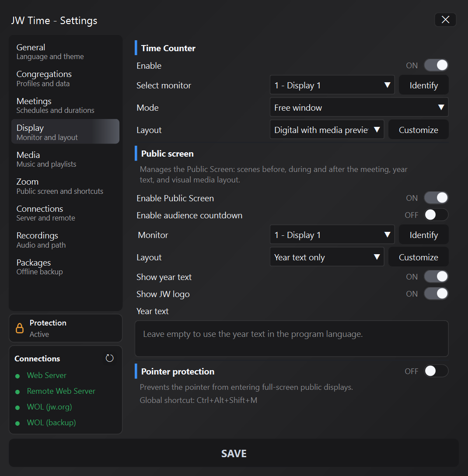The width and height of the screenshot is (468, 476).
Task: Click the WOL (jw.org) connection entry
Action: click(x=49, y=407)
